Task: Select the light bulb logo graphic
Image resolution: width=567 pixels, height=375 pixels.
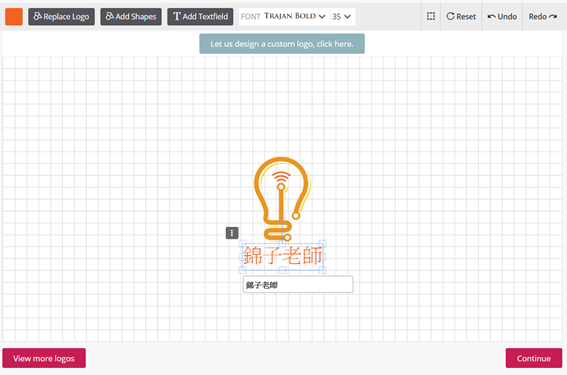Action: pos(282,199)
